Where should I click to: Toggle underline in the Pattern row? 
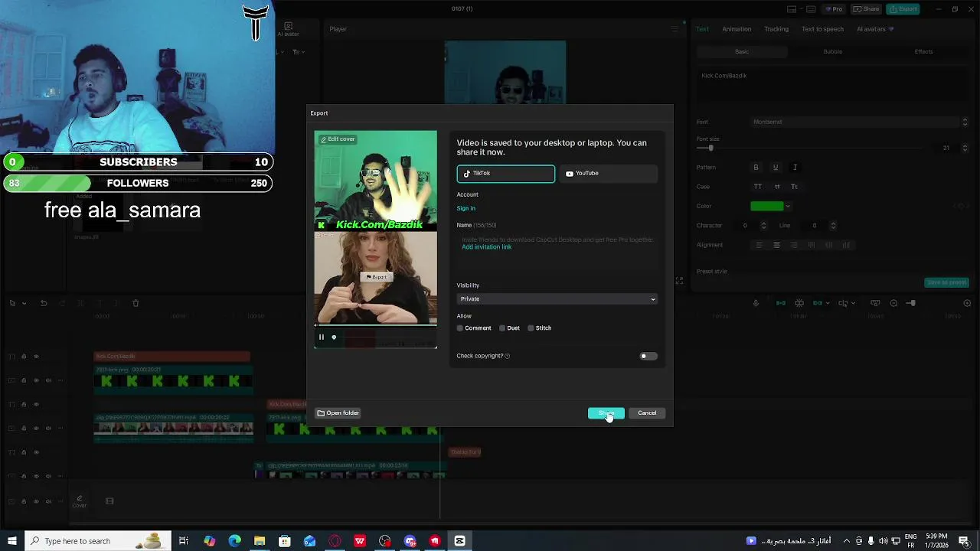point(775,168)
